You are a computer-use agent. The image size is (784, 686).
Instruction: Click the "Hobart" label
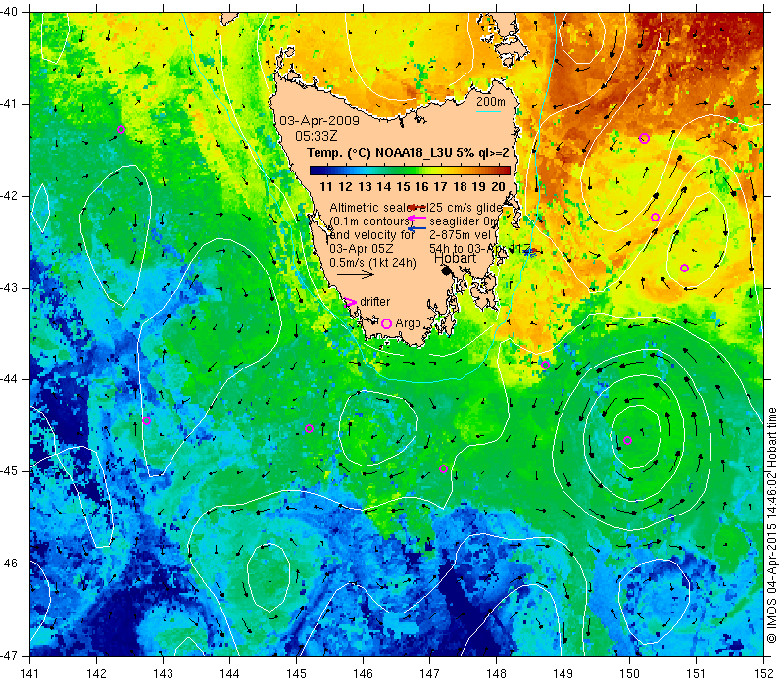tap(455, 258)
